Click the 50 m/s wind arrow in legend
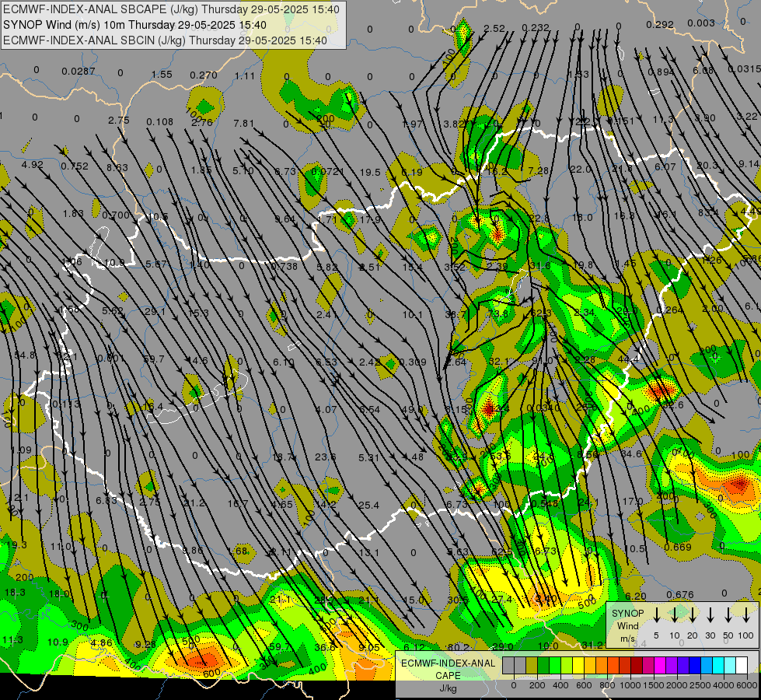This screenshot has width=761, height=700. coord(728,615)
